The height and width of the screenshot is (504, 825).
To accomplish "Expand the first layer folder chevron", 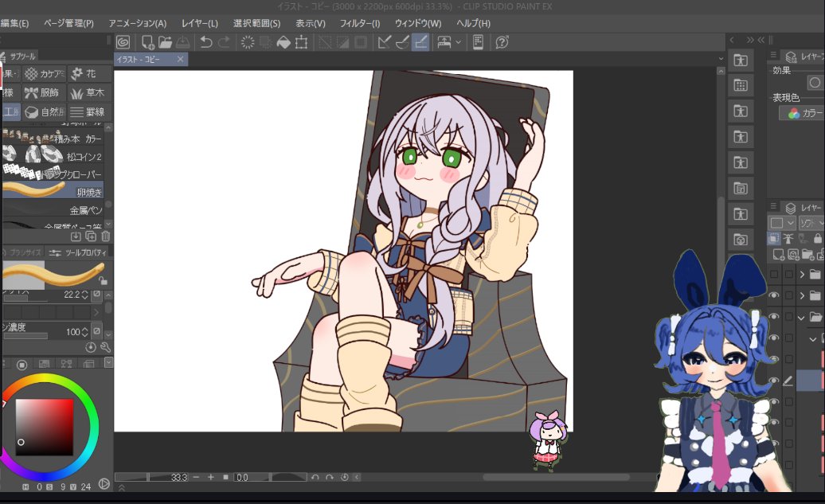I will (802, 274).
